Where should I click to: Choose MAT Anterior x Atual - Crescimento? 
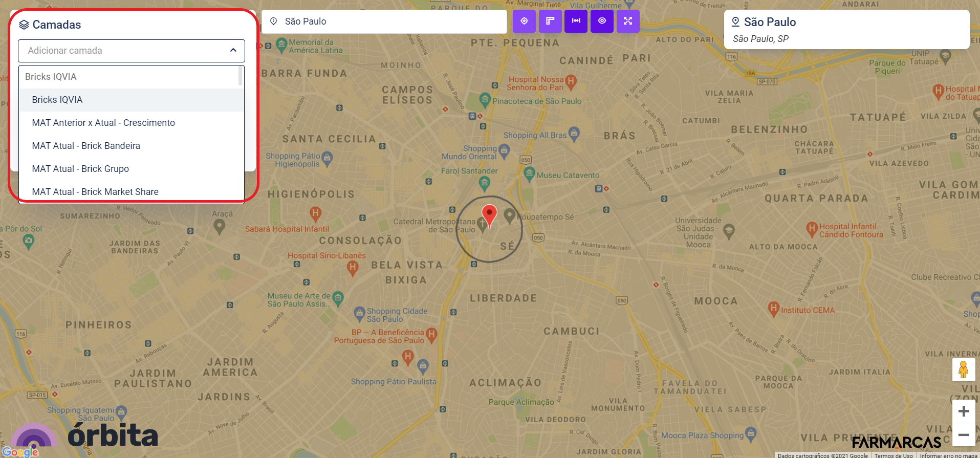[x=103, y=123]
